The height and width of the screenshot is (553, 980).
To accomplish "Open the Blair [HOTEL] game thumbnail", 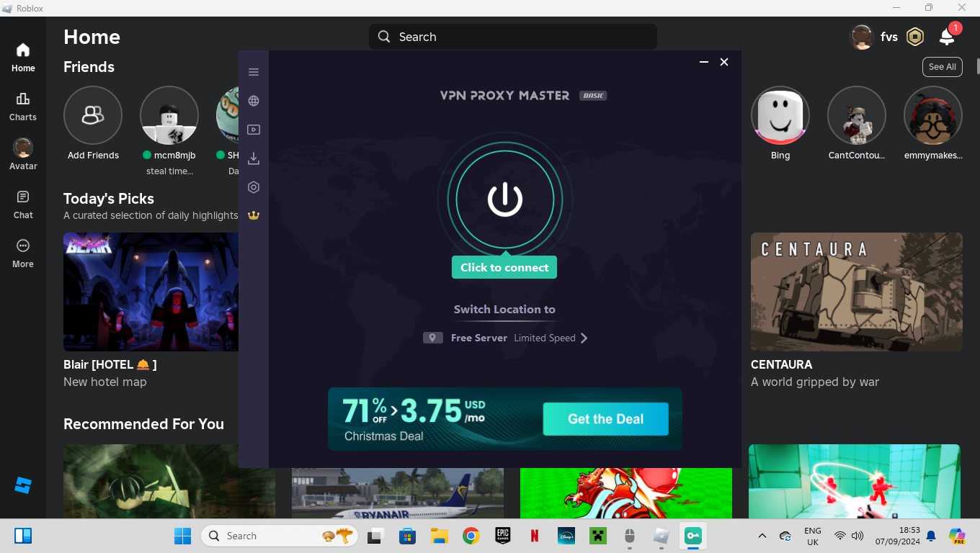I will (x=151, y=292).
